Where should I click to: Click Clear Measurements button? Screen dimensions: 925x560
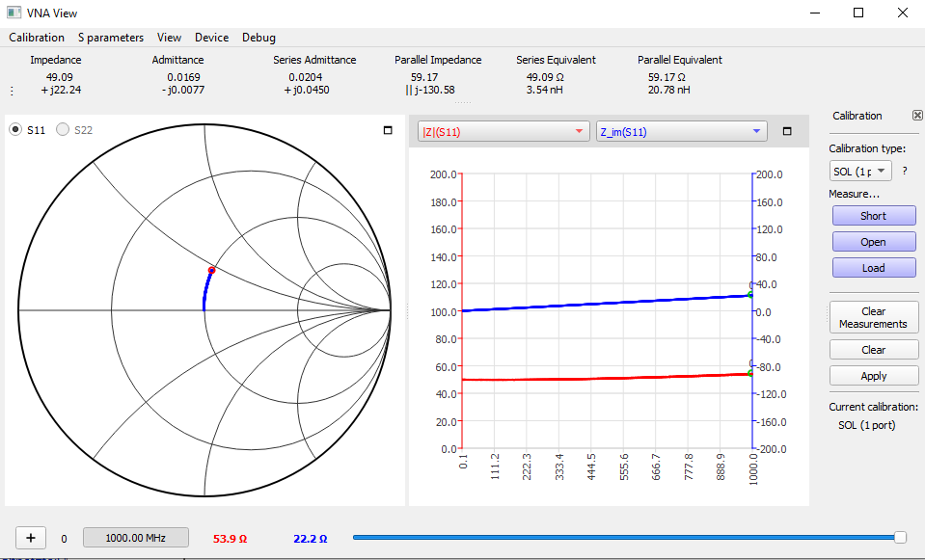pos(874,318)
